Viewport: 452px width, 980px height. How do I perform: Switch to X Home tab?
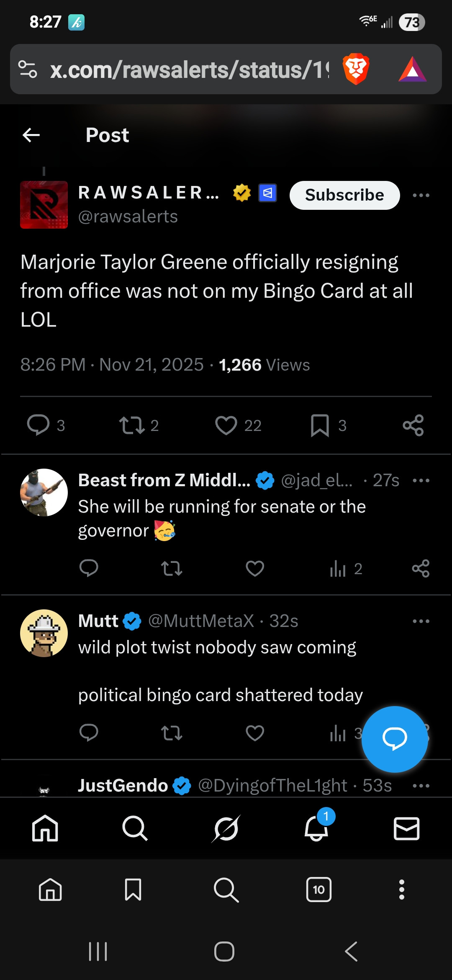pos(45,828)
